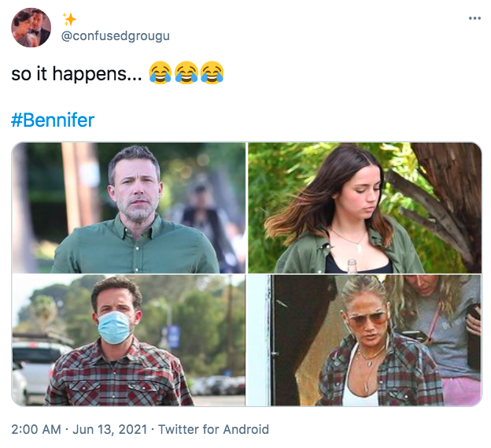Screen dimensions: 491x448
Task: Click the last laughing-crying emoji
Action: 212,72
